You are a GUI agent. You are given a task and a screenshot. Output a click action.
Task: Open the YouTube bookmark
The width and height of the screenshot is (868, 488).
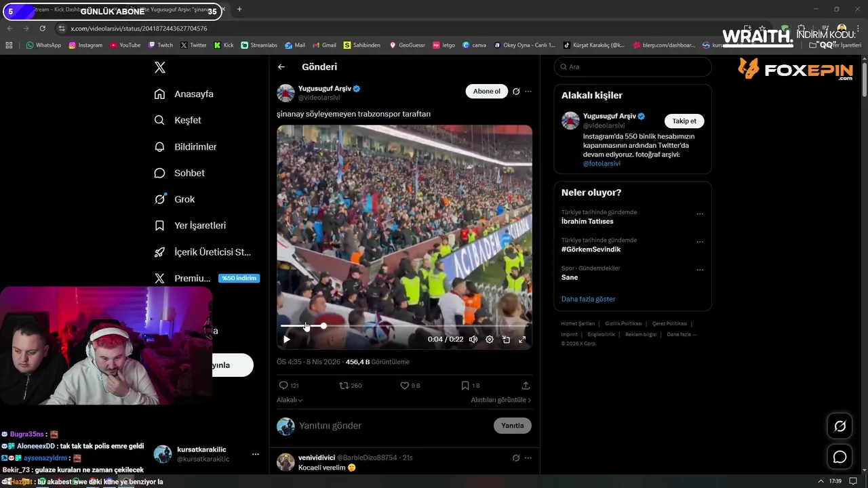[125, 45]
